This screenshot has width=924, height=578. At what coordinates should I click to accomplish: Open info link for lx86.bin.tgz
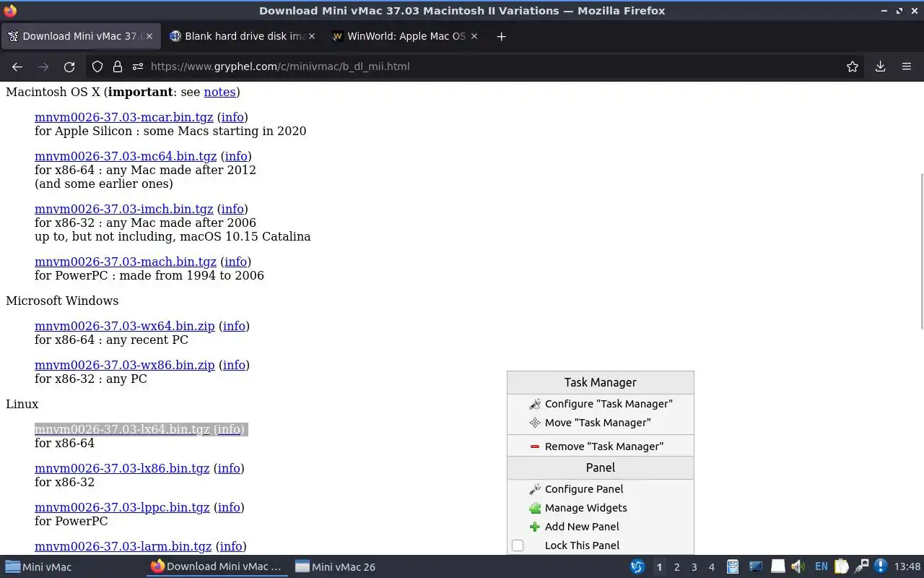click(229, 468)
